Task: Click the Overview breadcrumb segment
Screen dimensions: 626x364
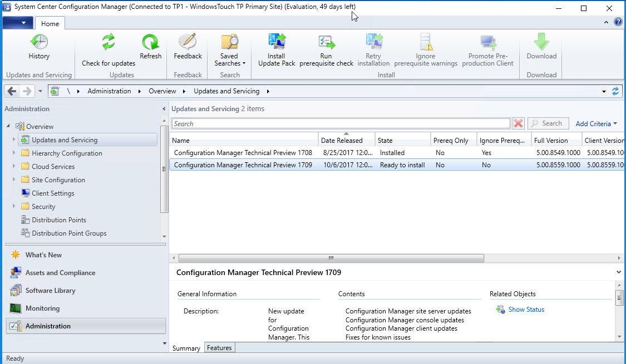Action: 162,91
